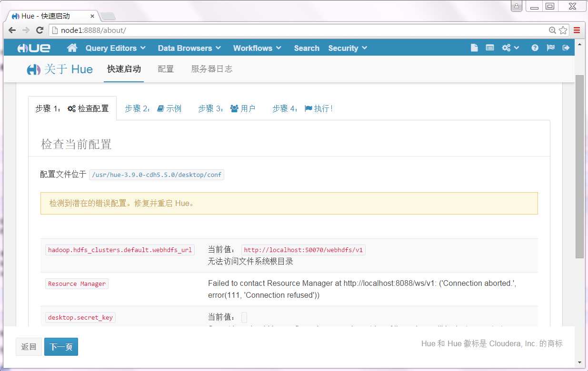Click the Resource Manager label
588x371 pixels.
[77, 283]
